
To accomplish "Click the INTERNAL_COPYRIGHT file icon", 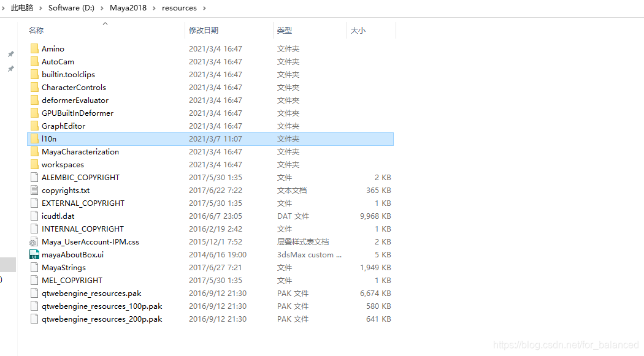I will [x=34, y=229].
